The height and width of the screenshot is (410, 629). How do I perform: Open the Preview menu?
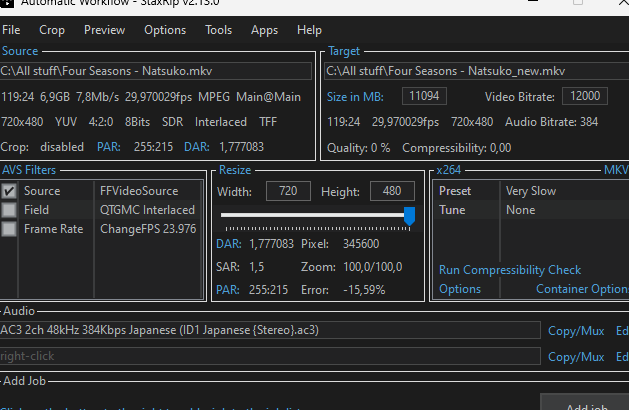tap(104, 30)
